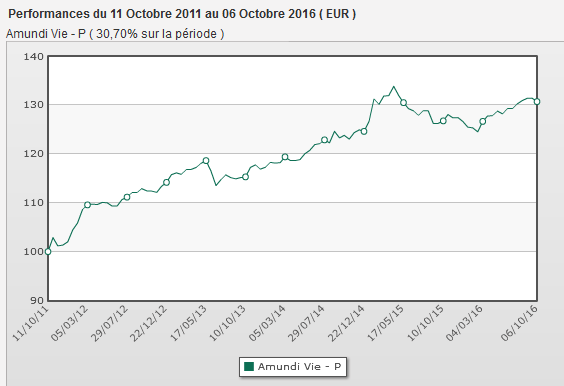
Task: Click the y-axis label 120
Action: (x=33, y=154)
